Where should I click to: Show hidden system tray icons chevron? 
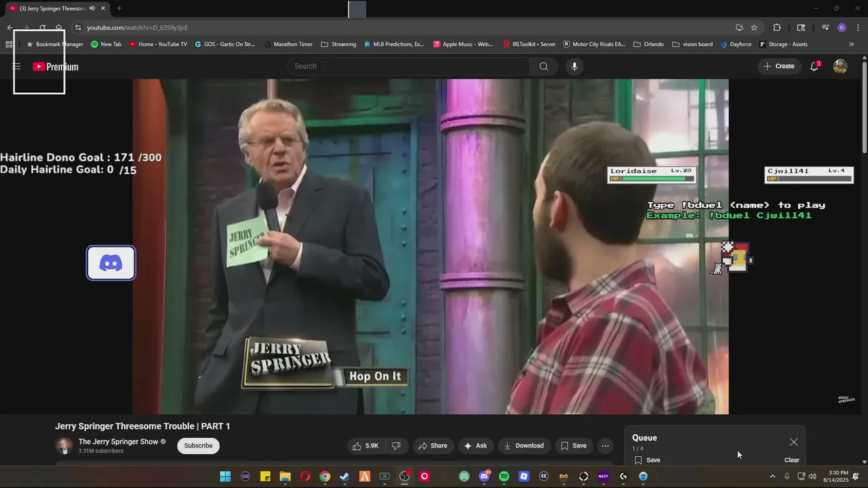772,476
